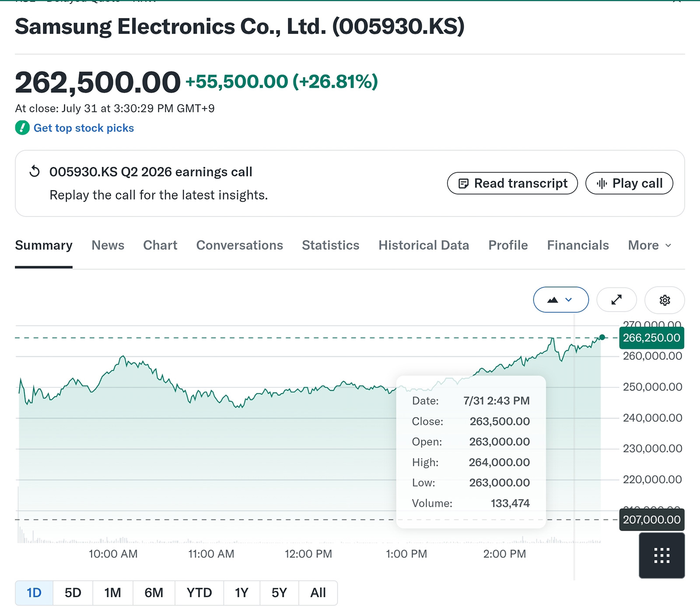Click the Play call button
The height and width of the screenshot is (616, 700).
[629, 183]
